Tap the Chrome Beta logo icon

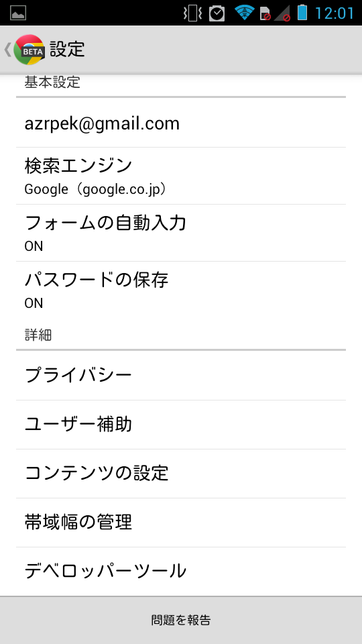(29, 50)
